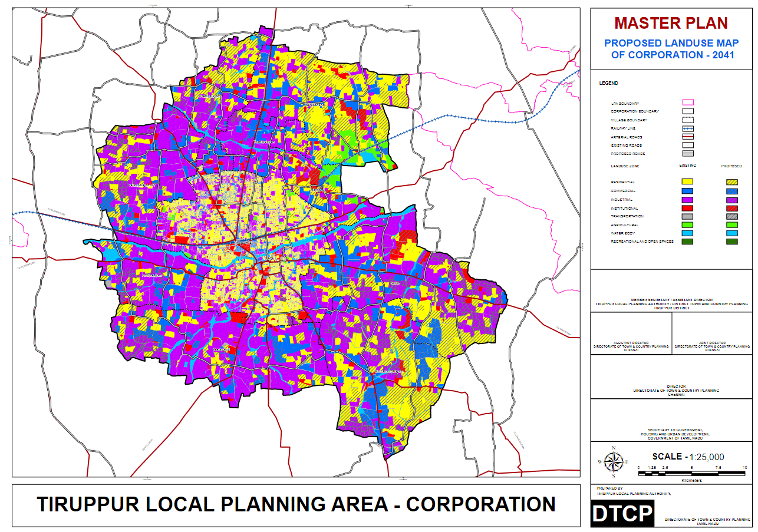Click the 'RAILWAY LINE' legend label
Viewport: 758px width, 532px height.
pos(623,128)
